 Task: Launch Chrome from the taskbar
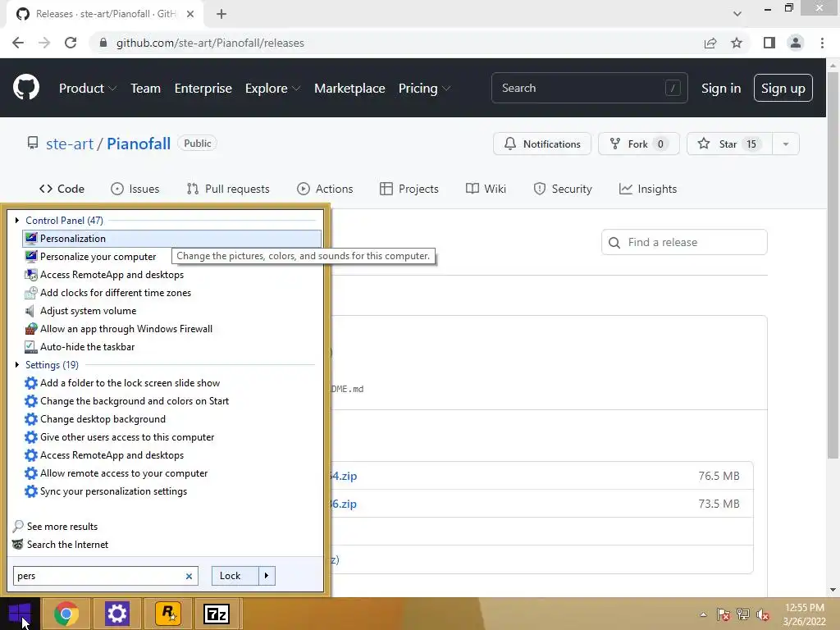66,614
